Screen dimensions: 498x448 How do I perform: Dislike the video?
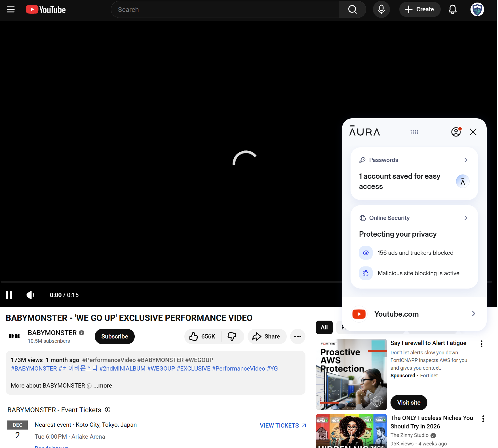(x=232, y=336)
